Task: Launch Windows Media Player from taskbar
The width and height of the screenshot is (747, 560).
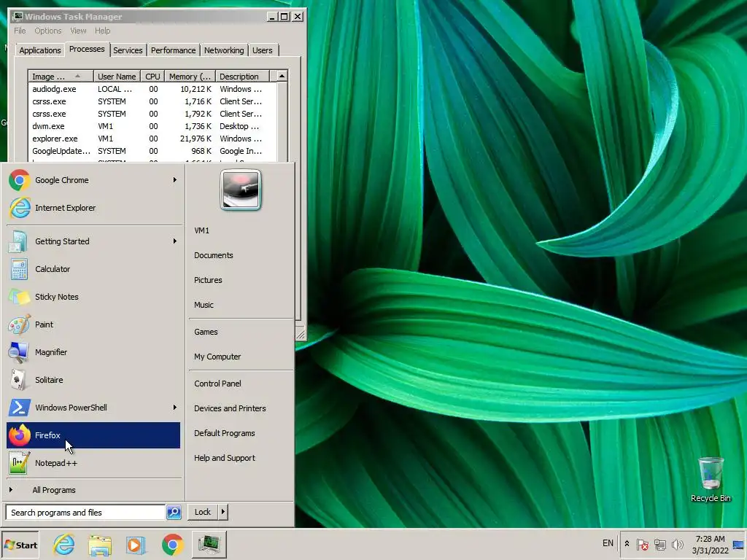Action: tap(136, 544)
